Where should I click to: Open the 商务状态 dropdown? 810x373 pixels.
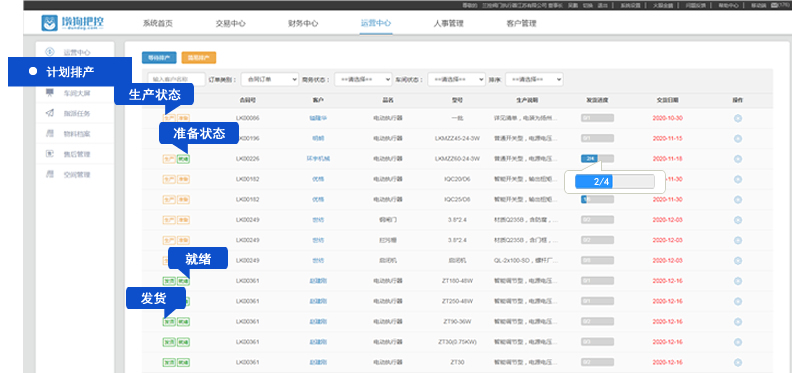tap(363, 80)
